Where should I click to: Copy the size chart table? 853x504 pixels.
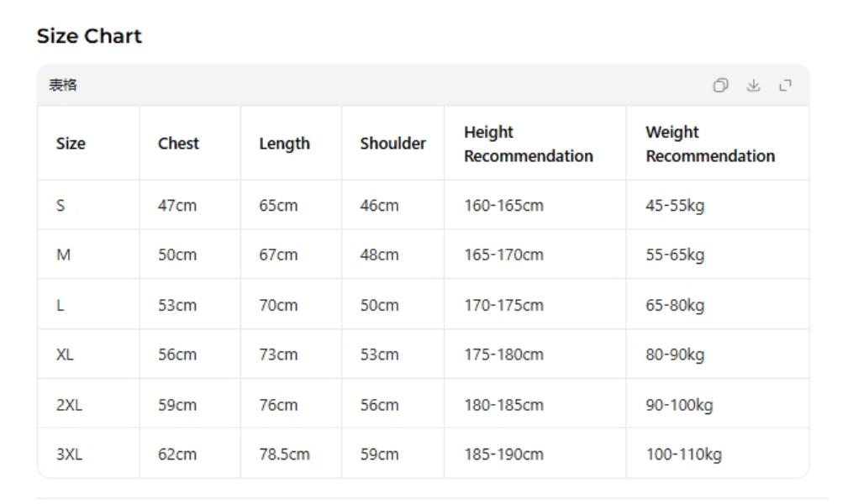(x=722, y=85)
